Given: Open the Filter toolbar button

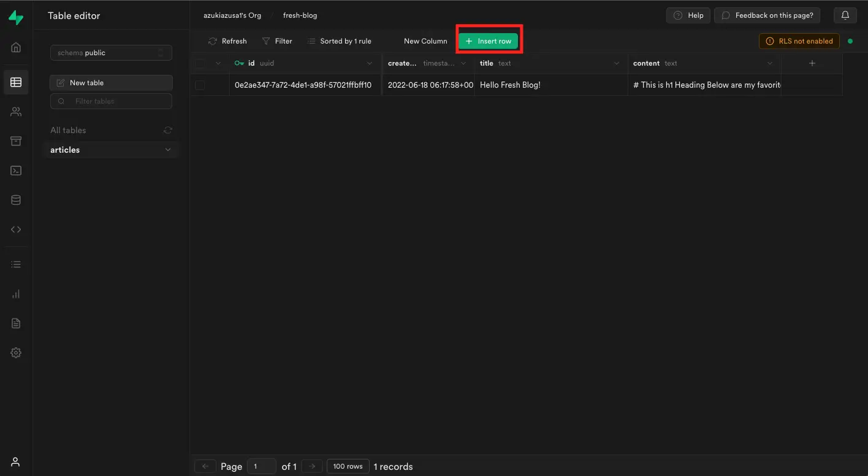Looking at the screenshot, I should click(x=277, y=41).
